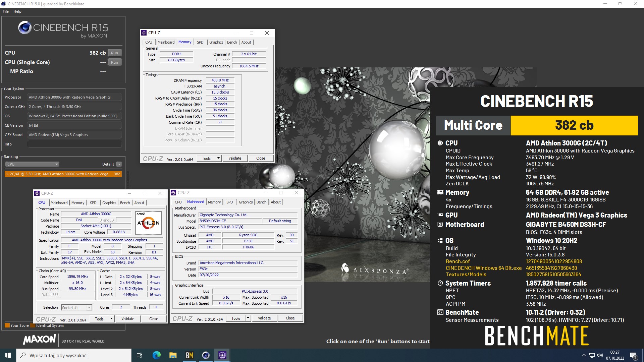The width and height of the screenshot is (644, 362).
Task: Open CPU tab in Memory CPU-Z window
Action: (x=149, y=42)
